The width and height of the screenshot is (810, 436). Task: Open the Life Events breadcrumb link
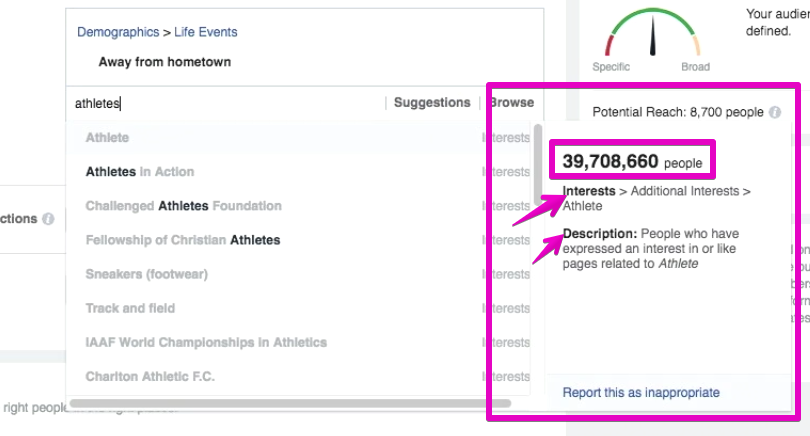tap(206, 32)
